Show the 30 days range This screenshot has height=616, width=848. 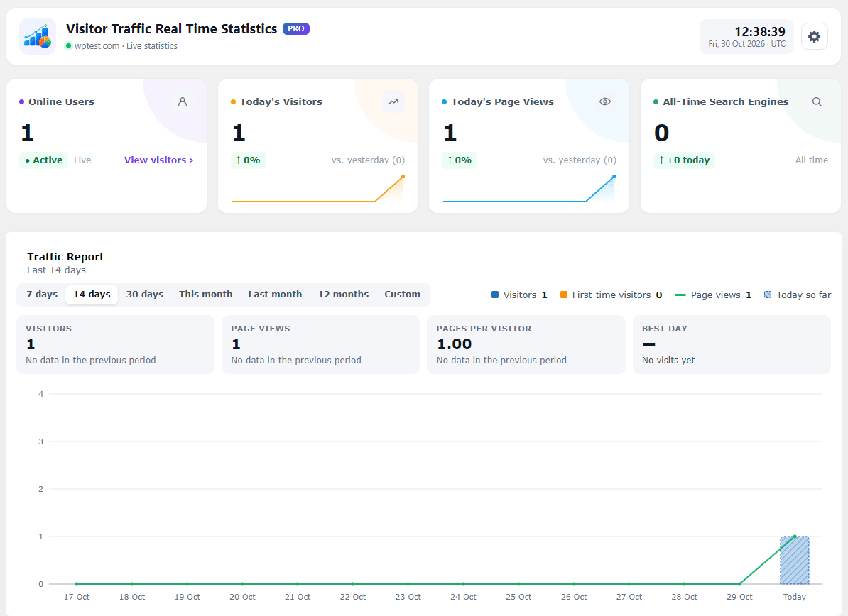click(144, 294)
